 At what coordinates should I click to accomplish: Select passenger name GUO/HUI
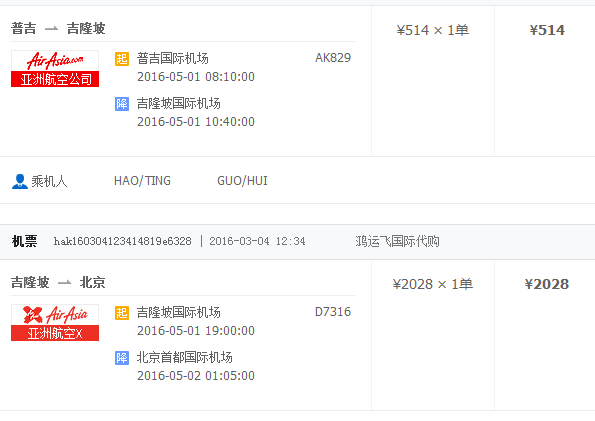(242, 181)
